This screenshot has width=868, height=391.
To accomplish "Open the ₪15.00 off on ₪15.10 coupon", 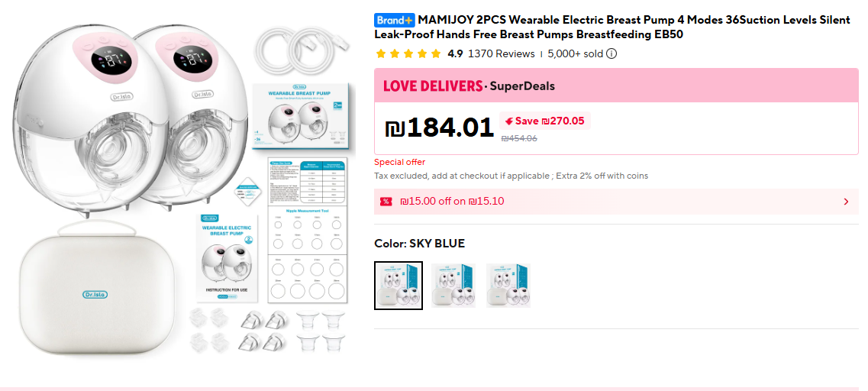I will [452, 202].
